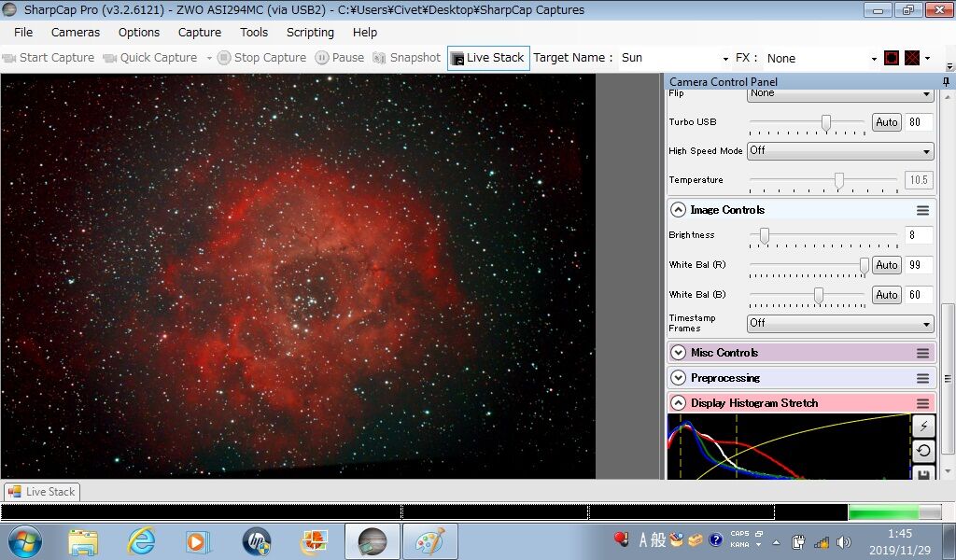Screen dimensions: 956x560
Task: Open the FX dropdown
Action: point(874,59)
